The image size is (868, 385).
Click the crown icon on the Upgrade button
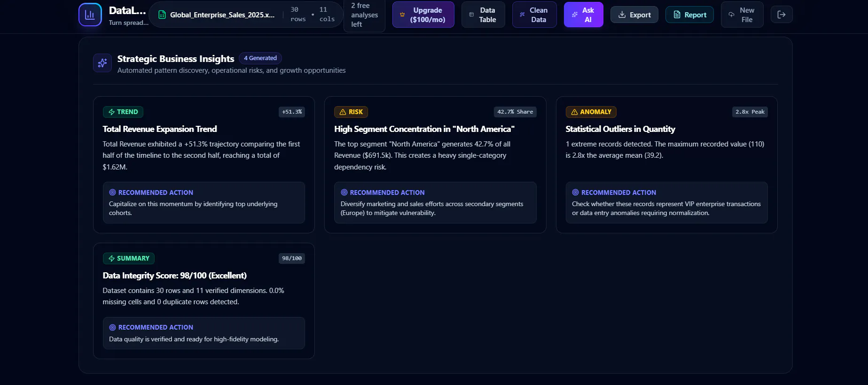pyautogui.click(x=402, y=15)
